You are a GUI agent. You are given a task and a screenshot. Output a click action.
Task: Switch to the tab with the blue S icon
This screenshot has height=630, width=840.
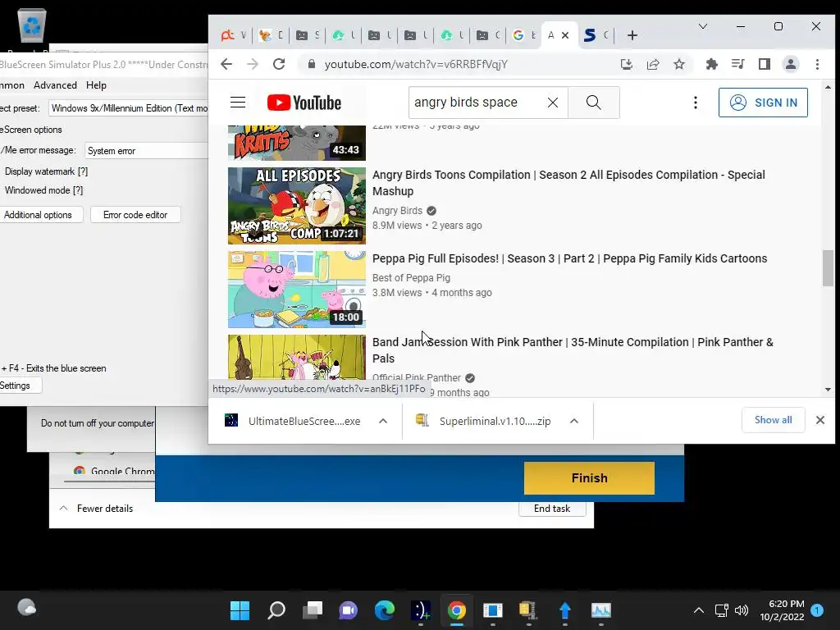click(x=596, y=35)
